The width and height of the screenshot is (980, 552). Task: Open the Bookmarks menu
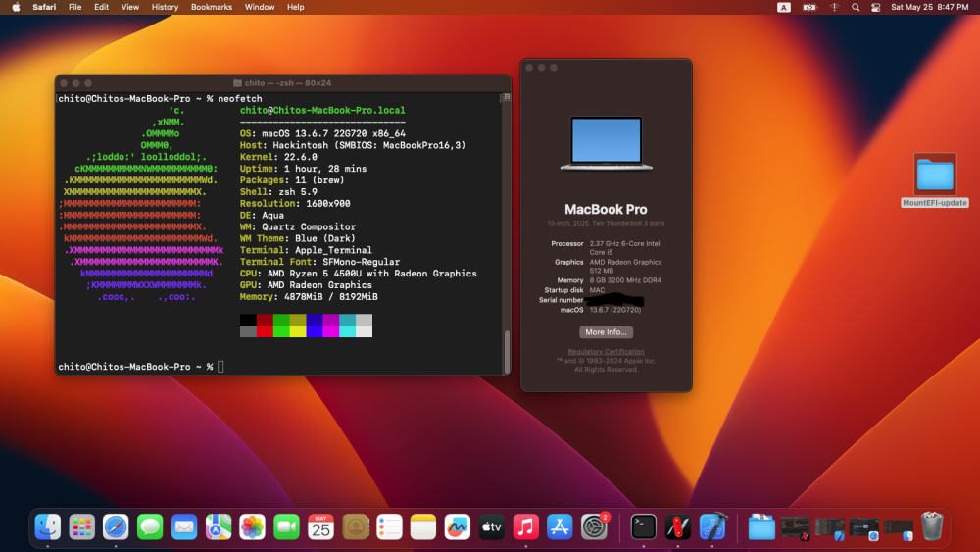pyautogui.click(x=212, y=7)
